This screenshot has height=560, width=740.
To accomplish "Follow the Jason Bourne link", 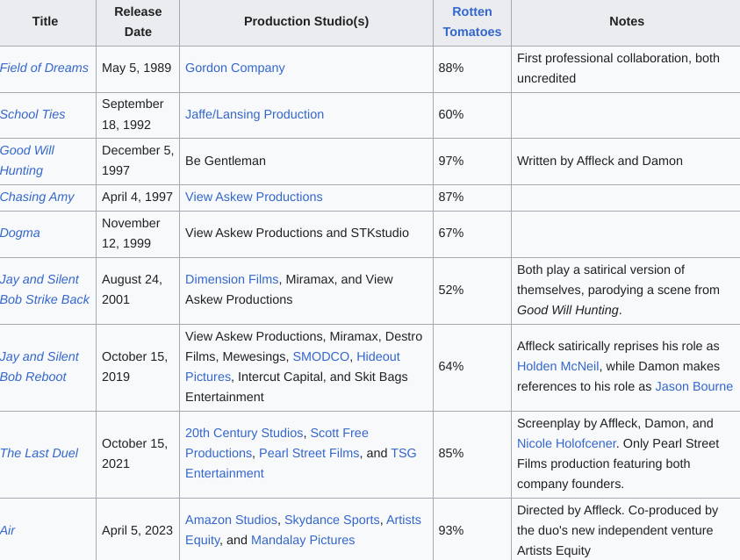I will pyautogui.click(x=693, y=386).
